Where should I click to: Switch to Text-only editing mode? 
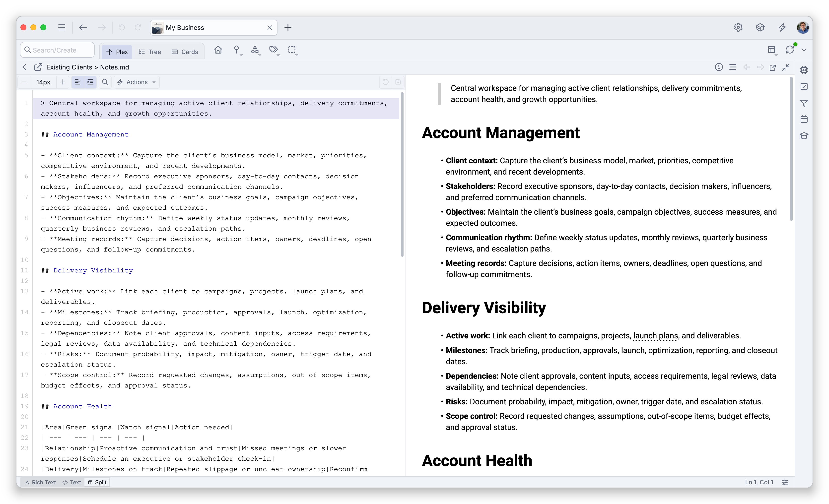(x=72, y=482)
